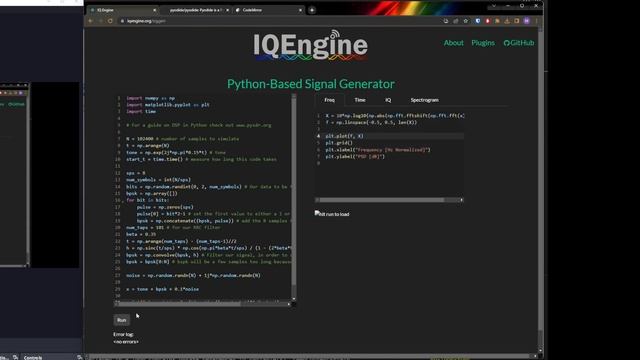This screenshot has height=360, width=640.
Task: Reload the IQEngine page
Action: [110, 21]
